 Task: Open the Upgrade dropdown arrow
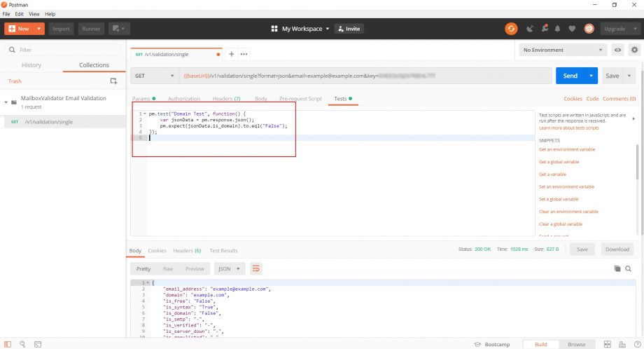point(635,29)
